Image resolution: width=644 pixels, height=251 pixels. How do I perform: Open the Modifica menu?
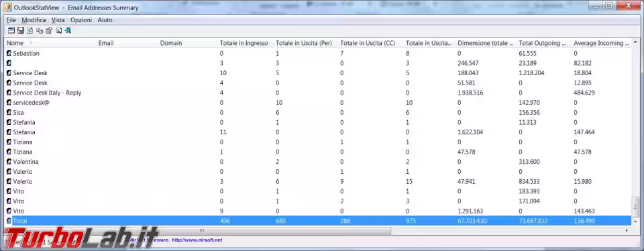pyautogui.click(x=34, y=19)
